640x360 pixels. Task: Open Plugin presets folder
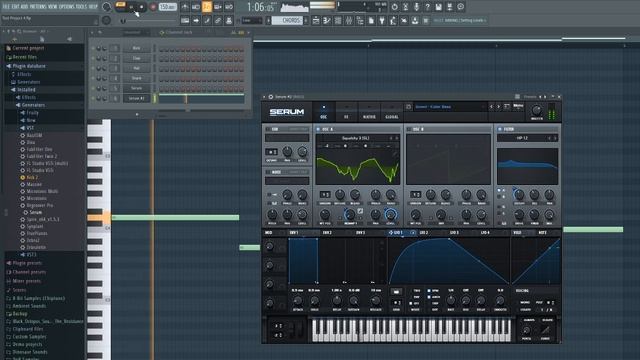[27, 263]
